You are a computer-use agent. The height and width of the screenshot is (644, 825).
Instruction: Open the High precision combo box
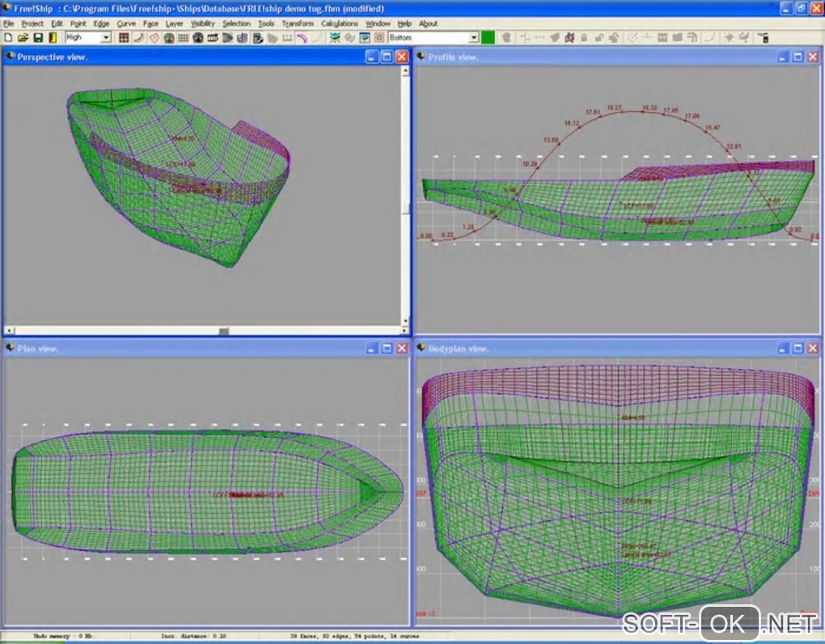[x=88, y=37]
